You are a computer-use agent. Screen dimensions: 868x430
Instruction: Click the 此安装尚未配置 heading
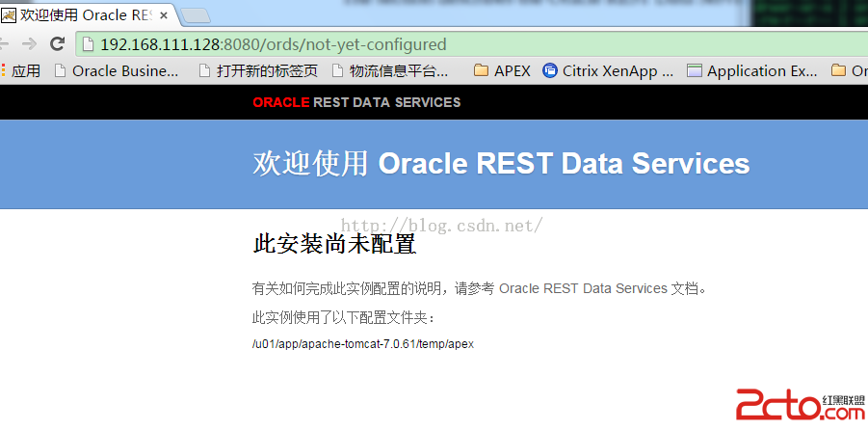(x=334, y=244)
